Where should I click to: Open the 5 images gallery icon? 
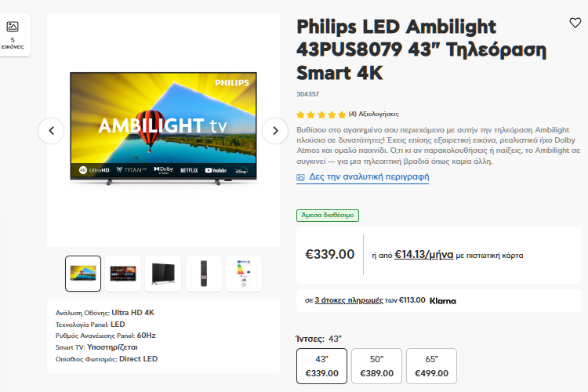[x=13, y=35]
